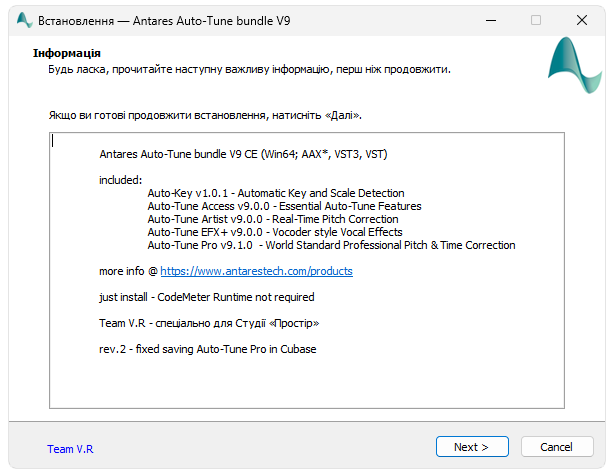Click the bundle V9 CE title line
Viewport: 613px width, 472px height.
pos(243,154)
